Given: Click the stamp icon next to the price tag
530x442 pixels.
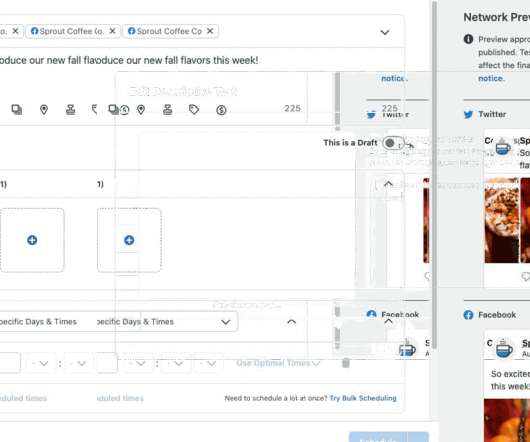Looking at the screenshot, I should (x=168, y=109).
